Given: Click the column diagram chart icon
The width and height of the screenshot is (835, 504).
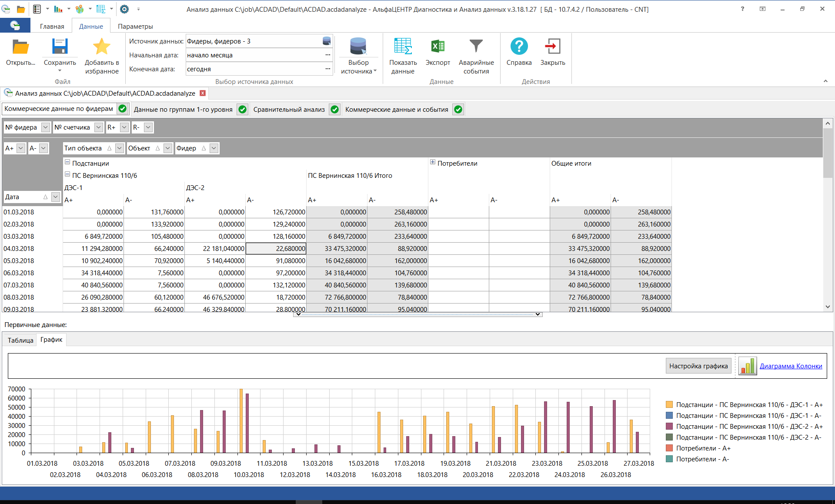Looking at the screenshot, I should coord(748,366).
